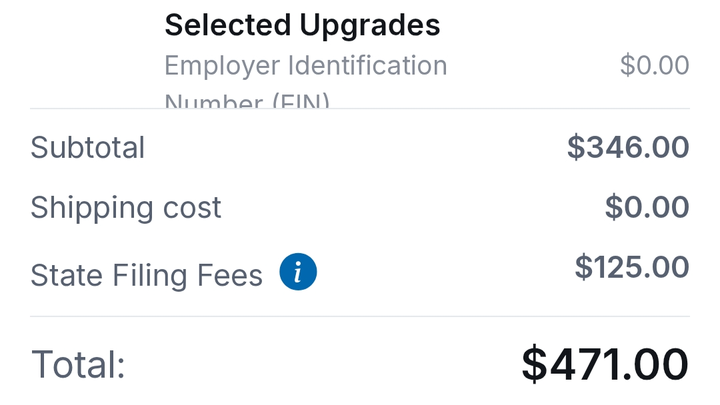Click the word cost in Shipping cost

click(192, 208)
